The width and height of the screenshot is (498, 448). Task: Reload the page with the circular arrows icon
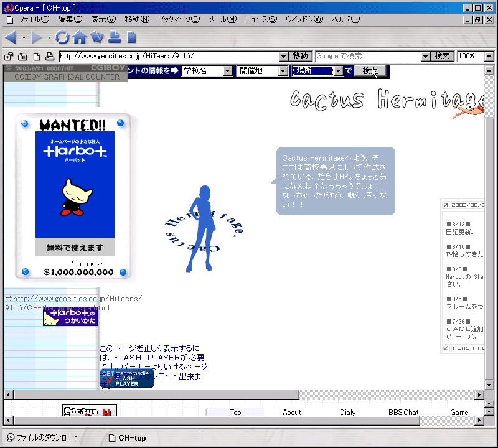coord(62,37)
